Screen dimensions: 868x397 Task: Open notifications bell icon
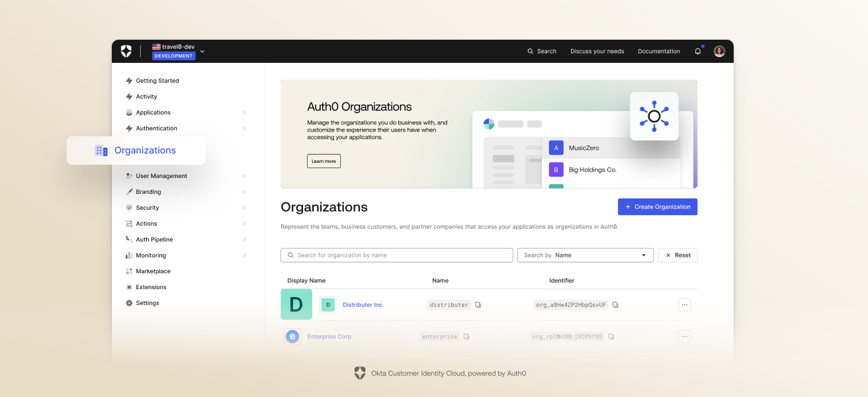[697, 51]
